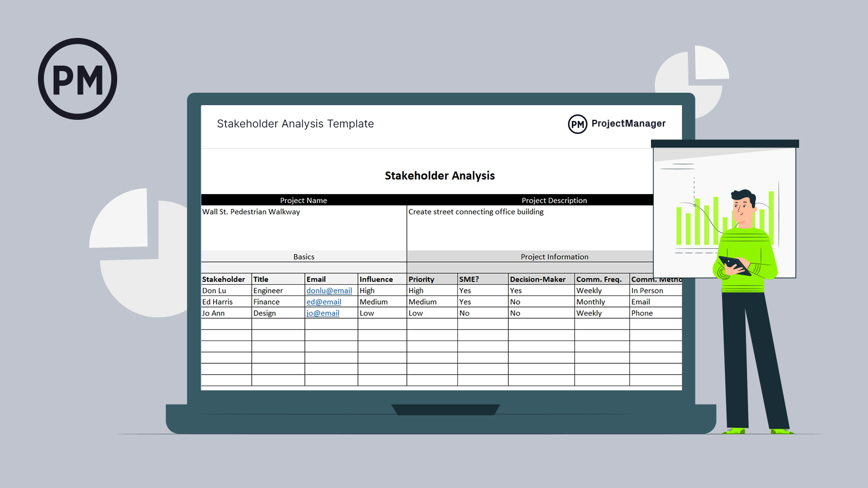This screenshot has height=488, width=868.
Task: Click the PM circle logo top left
Action: point(78,78)
